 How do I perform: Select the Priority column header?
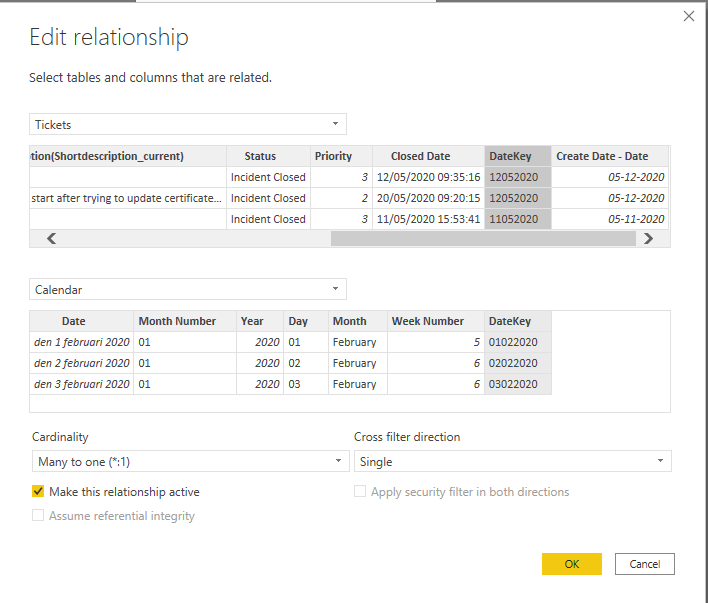click(x=341, y=156)
